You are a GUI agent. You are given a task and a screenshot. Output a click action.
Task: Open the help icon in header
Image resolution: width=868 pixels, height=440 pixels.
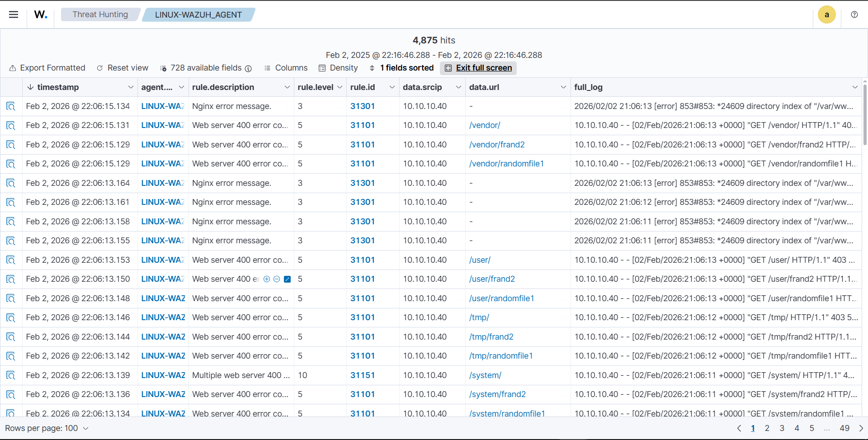point(854,14)
